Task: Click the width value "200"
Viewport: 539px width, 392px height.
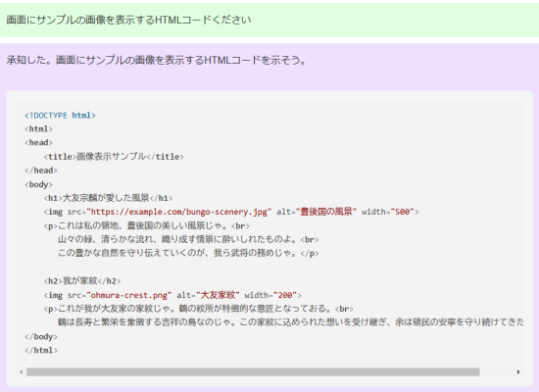Action: pyautogui.click(x=284, y=295)
